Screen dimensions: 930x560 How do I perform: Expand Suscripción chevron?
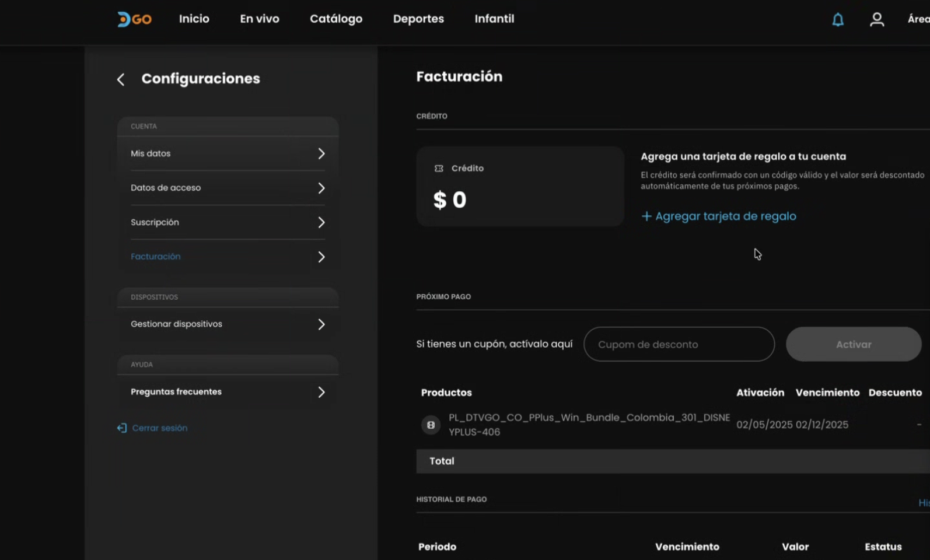[321, 222]
